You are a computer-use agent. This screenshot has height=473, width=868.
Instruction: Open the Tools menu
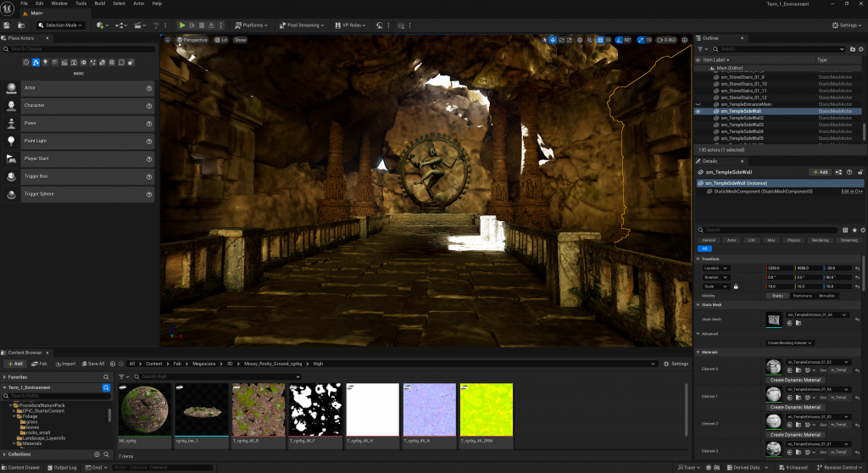(81, 3)
